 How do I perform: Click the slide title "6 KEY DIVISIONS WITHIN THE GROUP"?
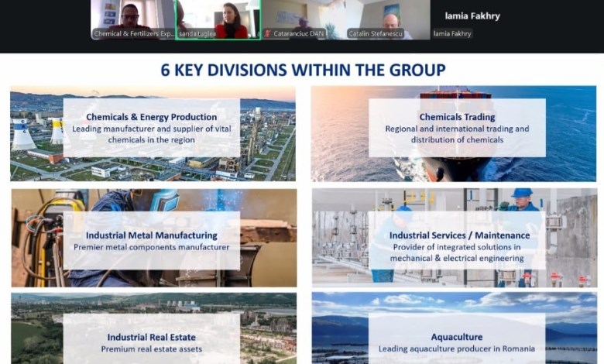coord(303,70)
